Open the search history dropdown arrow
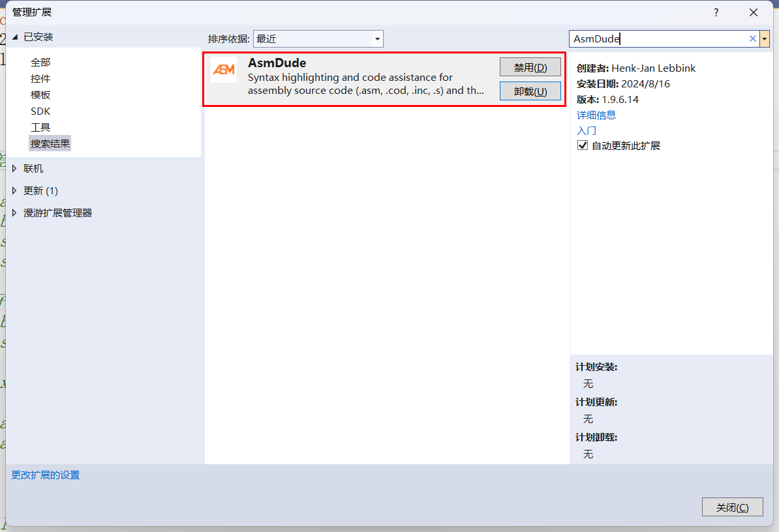Screen dimensions: 779x532 (x=765, y=39)
